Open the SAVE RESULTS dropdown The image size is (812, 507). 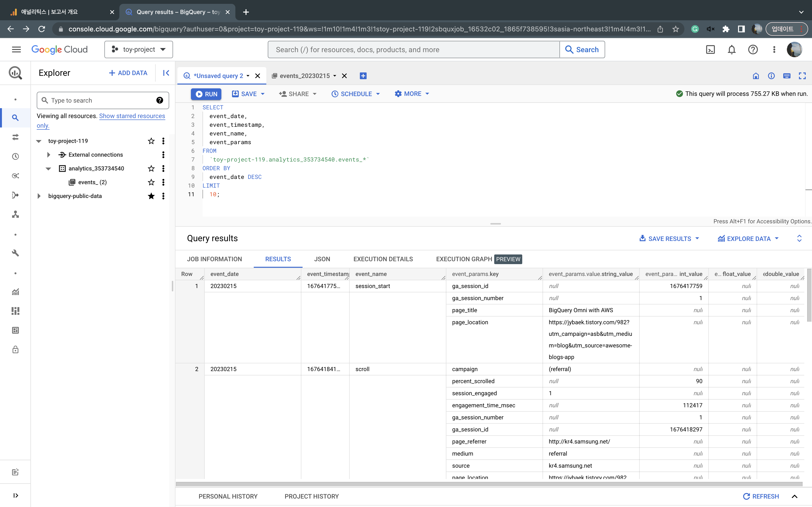coord(669,239)
